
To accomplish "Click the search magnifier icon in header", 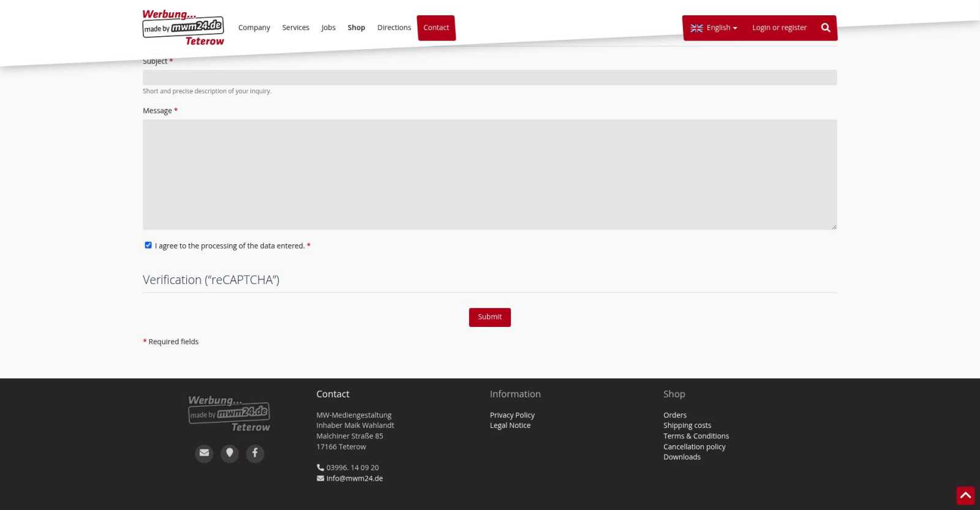I will 825,28.
